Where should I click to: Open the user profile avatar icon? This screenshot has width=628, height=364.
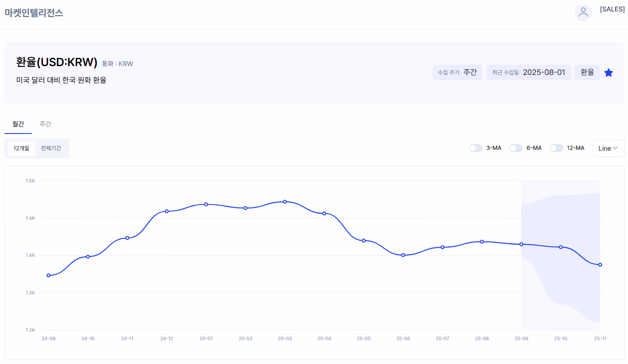(583, 13)
